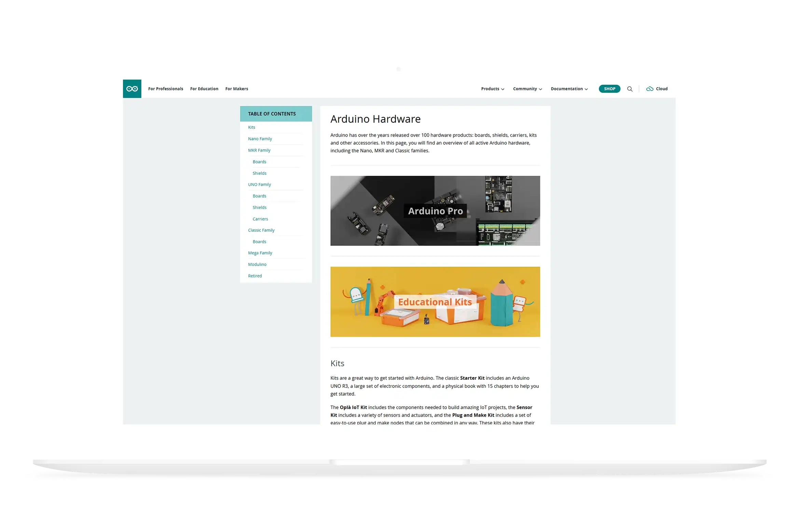Expand the Community dropdown
Viewport: 798px width, 532px height.
pos(527,89)
